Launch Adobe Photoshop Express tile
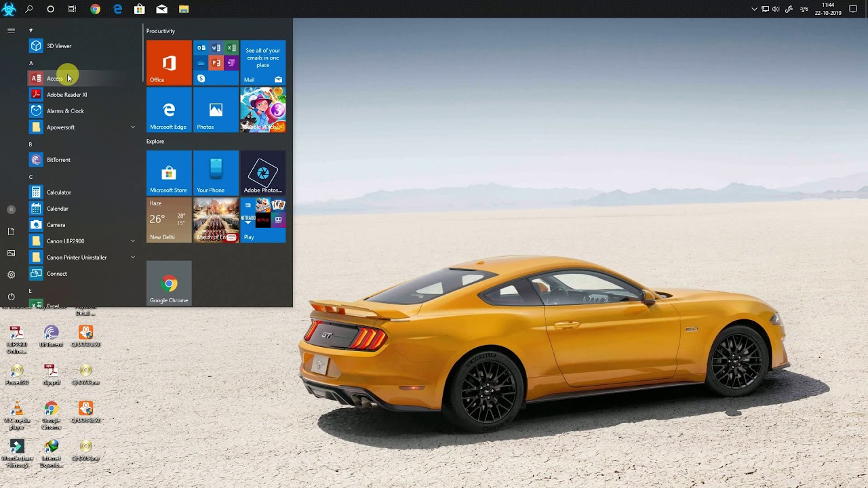The height and width of the screenshot is (488, 868). 263,173
